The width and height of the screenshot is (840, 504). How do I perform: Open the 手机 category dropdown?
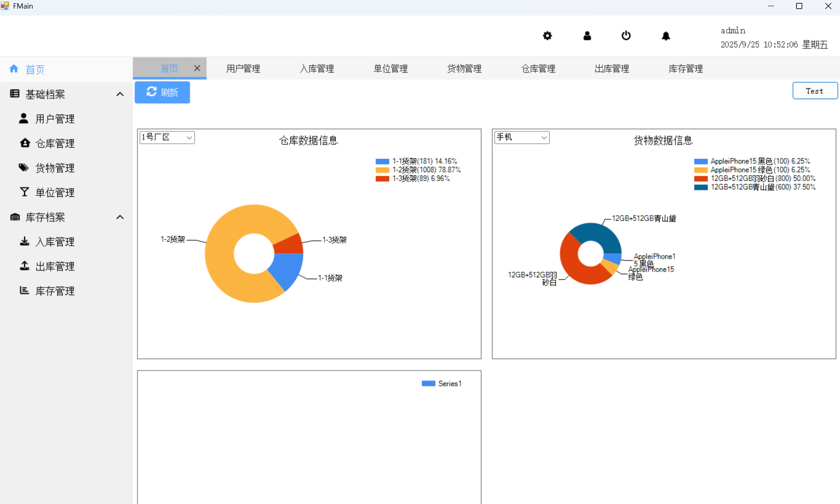pos(544,138)
